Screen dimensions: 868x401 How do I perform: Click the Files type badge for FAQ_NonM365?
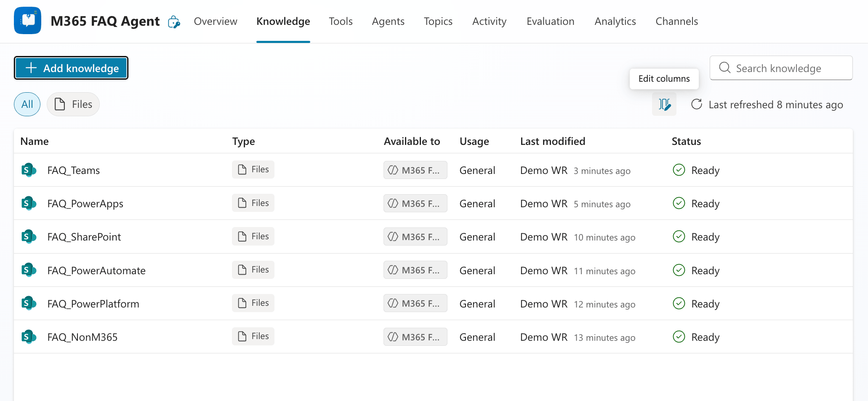(253, 336)
